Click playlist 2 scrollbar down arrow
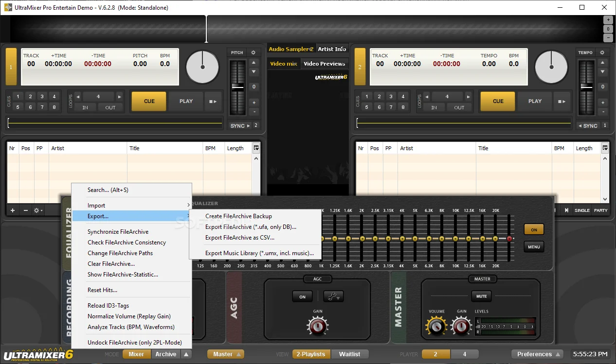 coord(605,199)
